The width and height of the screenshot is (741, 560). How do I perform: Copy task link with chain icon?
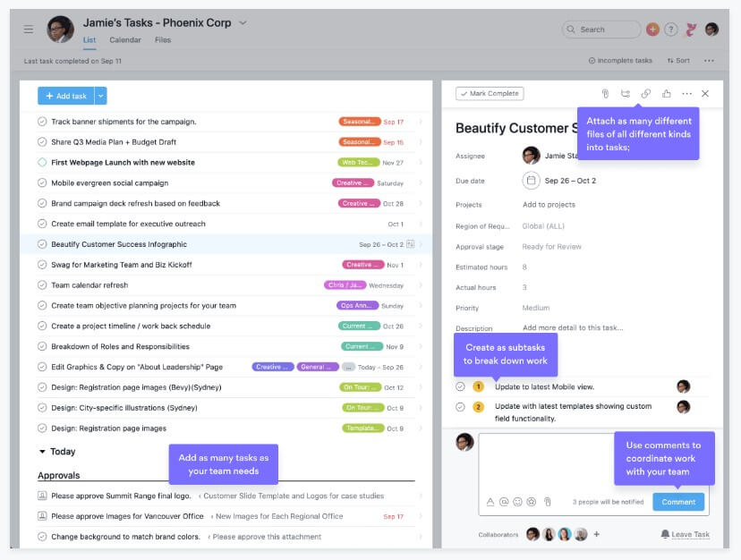(645, 94)
